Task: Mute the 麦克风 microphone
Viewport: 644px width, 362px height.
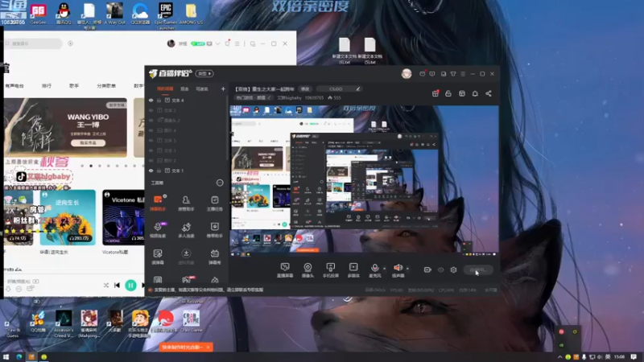Action: click(374, 270)
